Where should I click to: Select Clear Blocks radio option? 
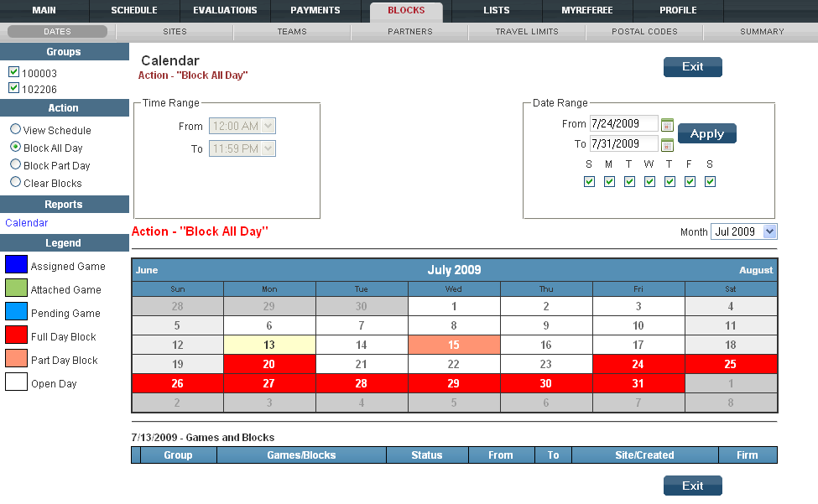click(x=16, y=182)
